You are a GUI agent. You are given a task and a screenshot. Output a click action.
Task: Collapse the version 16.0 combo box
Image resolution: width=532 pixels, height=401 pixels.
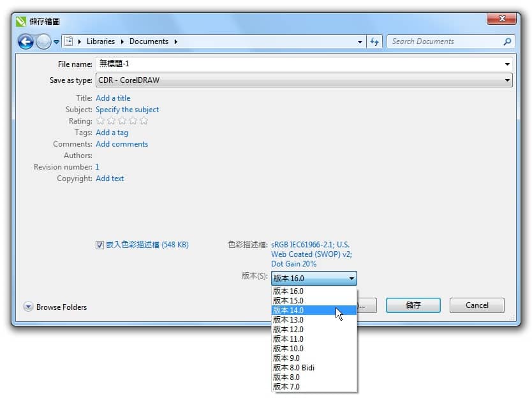coord(351,279)
